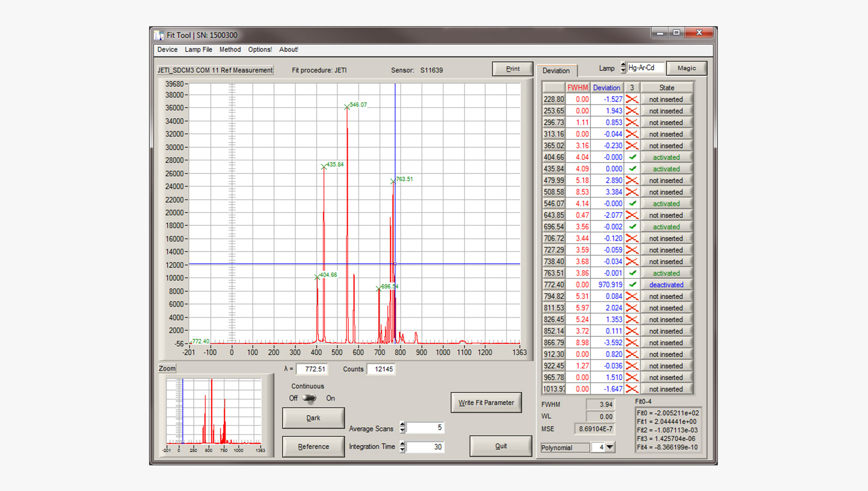Open the Device menu

[167, 50]
